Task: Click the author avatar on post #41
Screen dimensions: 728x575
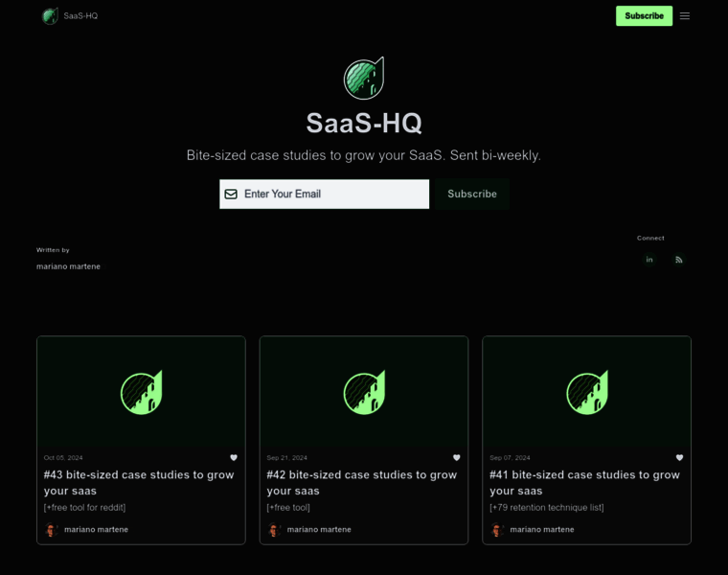Action: (497, 530)
